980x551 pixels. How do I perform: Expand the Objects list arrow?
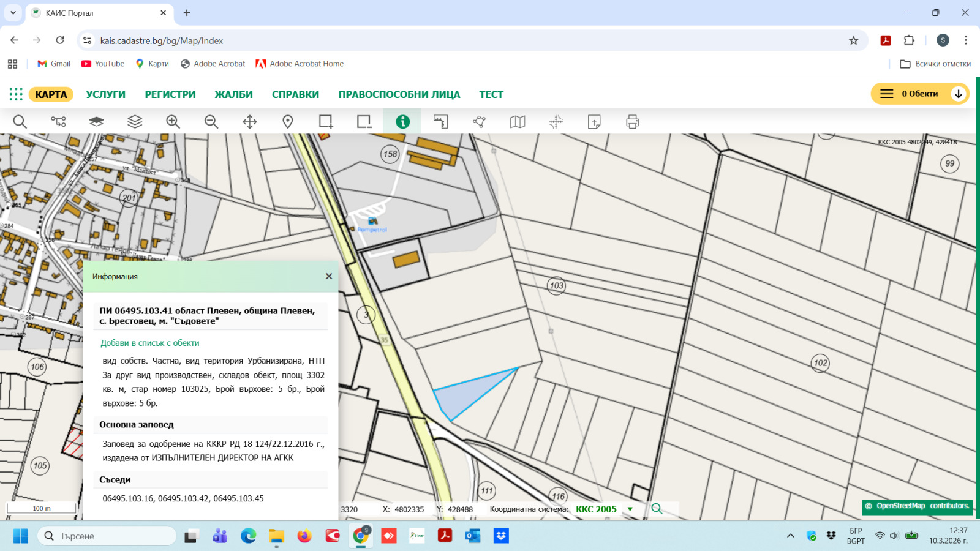click(959, 94)
